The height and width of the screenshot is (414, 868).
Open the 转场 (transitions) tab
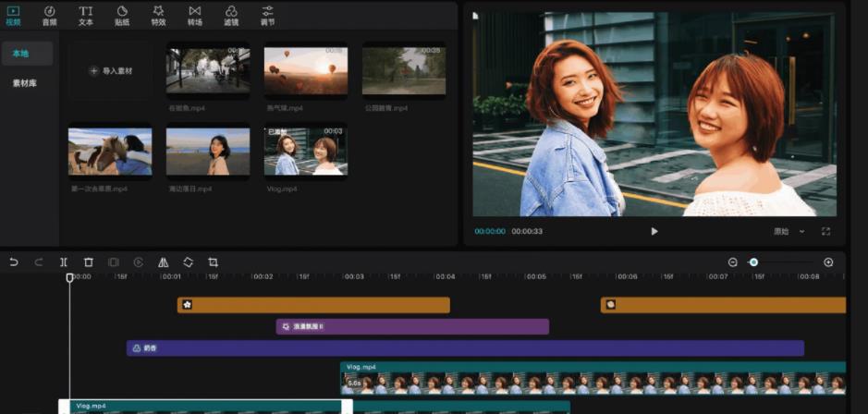click(195, 16)
